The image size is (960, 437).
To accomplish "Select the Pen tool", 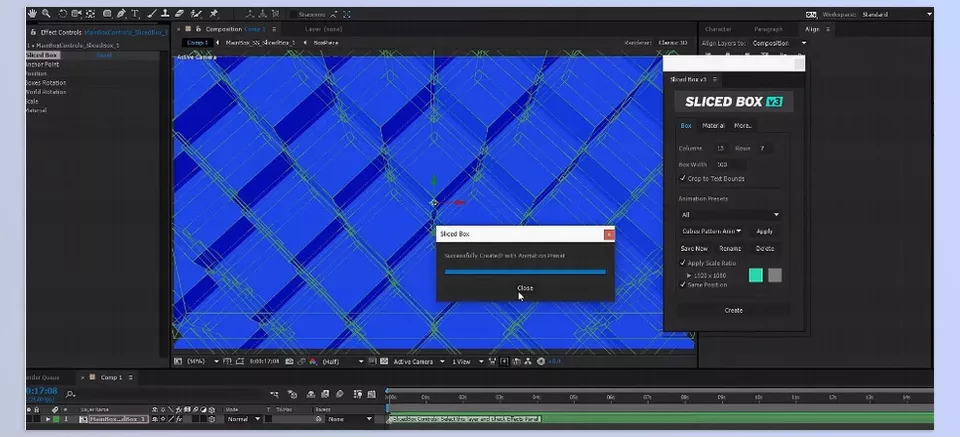I will 121,13.
